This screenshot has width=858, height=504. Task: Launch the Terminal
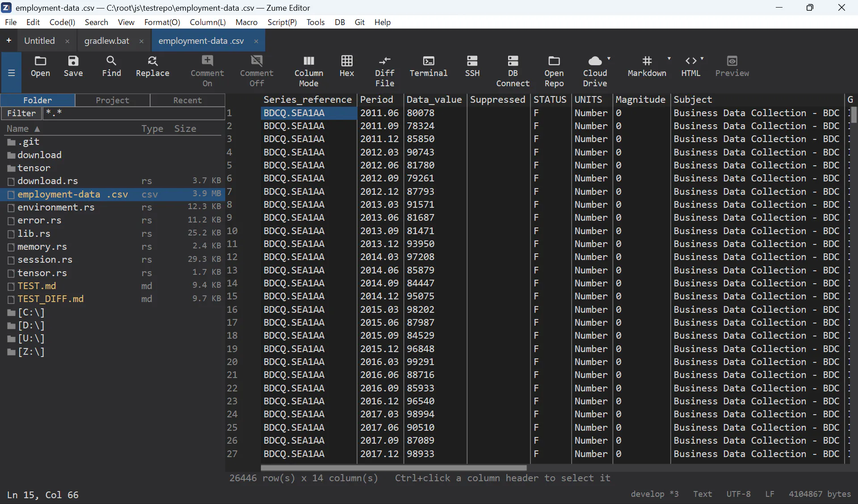click(428, 66)
